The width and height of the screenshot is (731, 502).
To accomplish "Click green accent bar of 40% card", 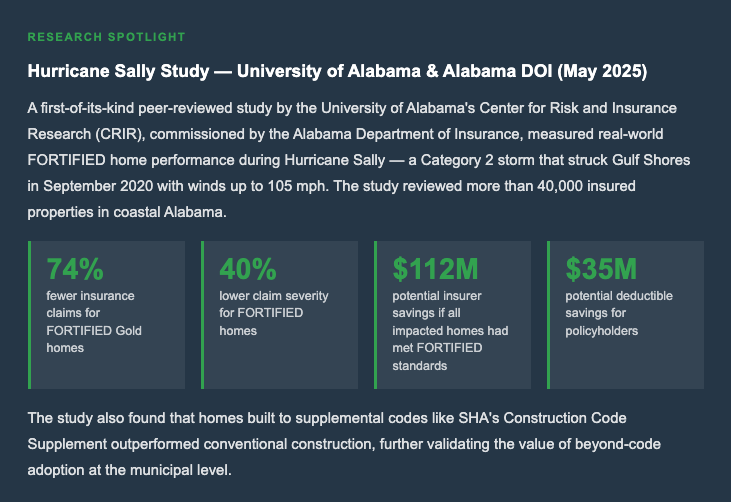I will [203, 314].
